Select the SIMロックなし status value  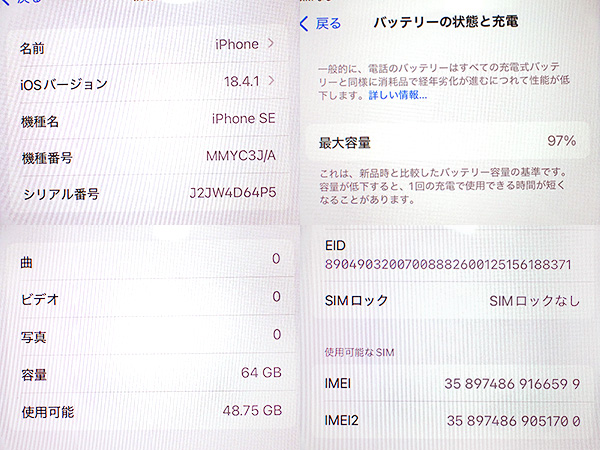click(x=535, y=301)
